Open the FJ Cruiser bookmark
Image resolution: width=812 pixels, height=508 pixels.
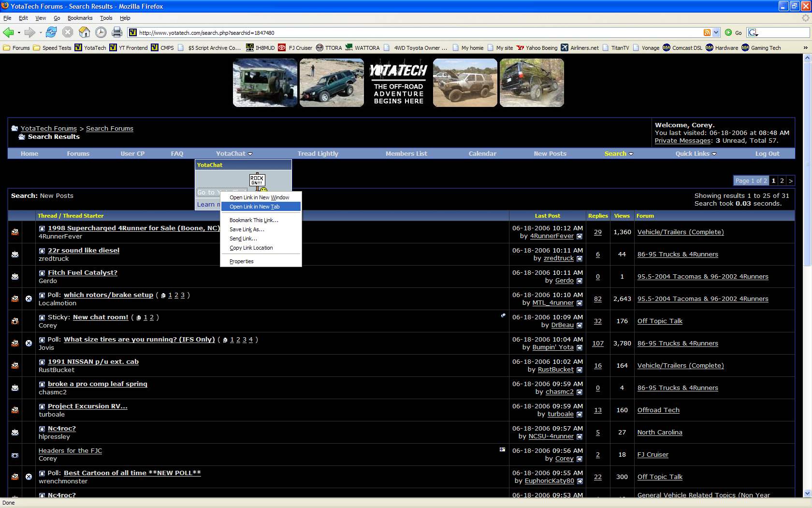tap(295, 48)
